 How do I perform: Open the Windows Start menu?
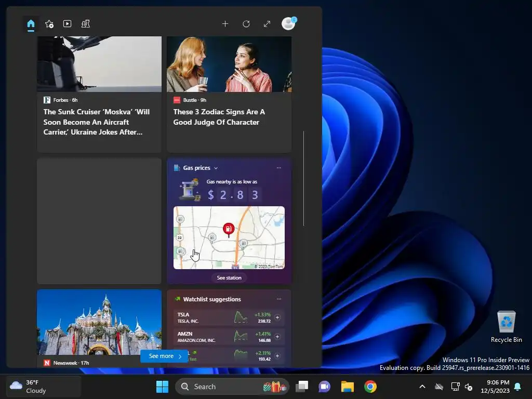click(x=162, y=387)
